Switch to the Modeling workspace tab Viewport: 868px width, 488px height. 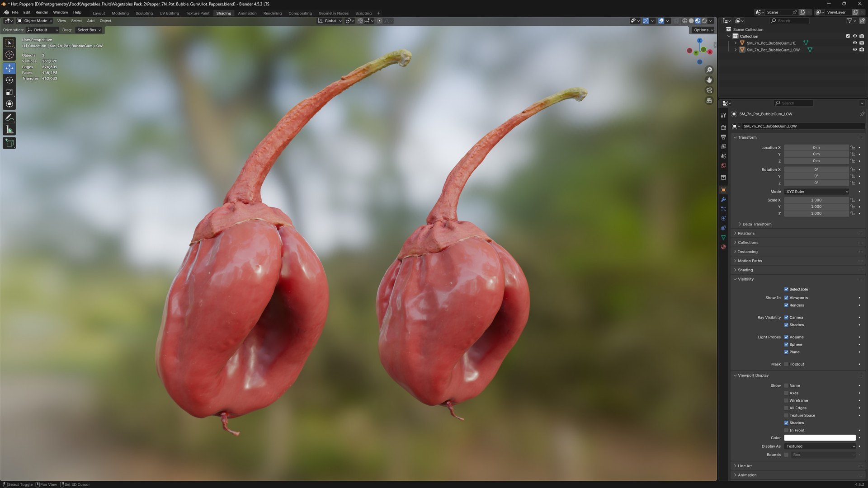120,13
